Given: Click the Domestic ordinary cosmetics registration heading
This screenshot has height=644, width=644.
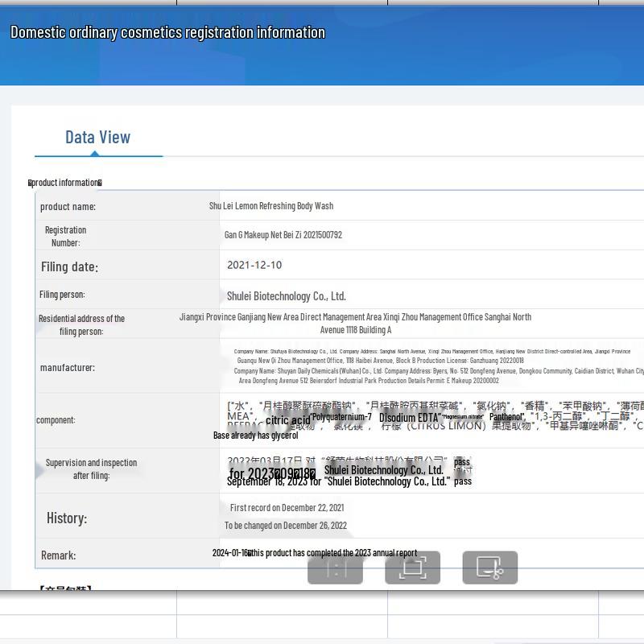Looking at the screenshot, I should coord(167,32).
